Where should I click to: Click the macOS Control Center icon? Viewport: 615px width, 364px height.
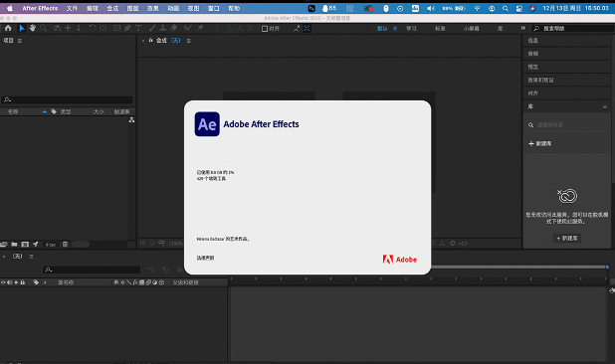519,8
